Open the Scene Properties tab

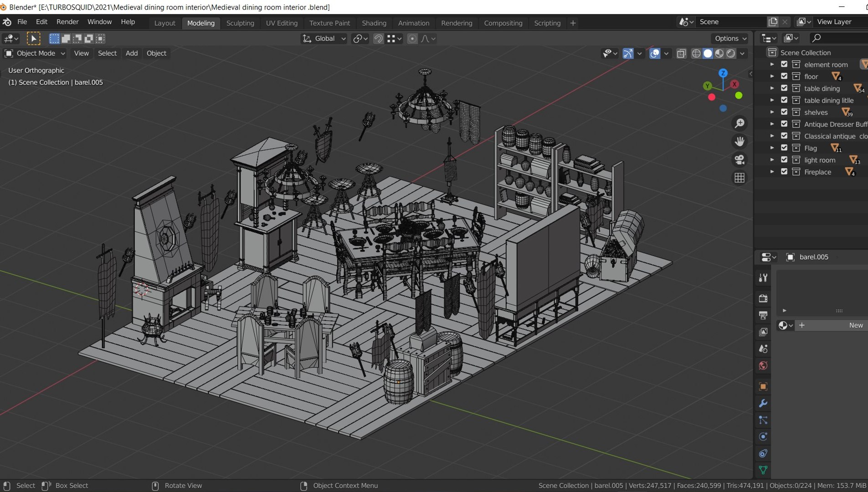coord(763,349)
